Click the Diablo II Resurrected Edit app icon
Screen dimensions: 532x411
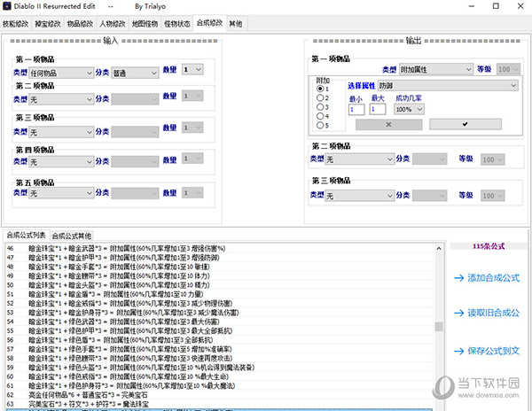point(7,6)
